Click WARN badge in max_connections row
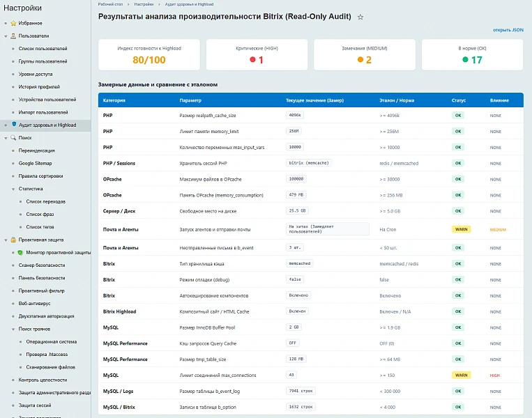Screen dimensions: 532x418 point(461,376)
